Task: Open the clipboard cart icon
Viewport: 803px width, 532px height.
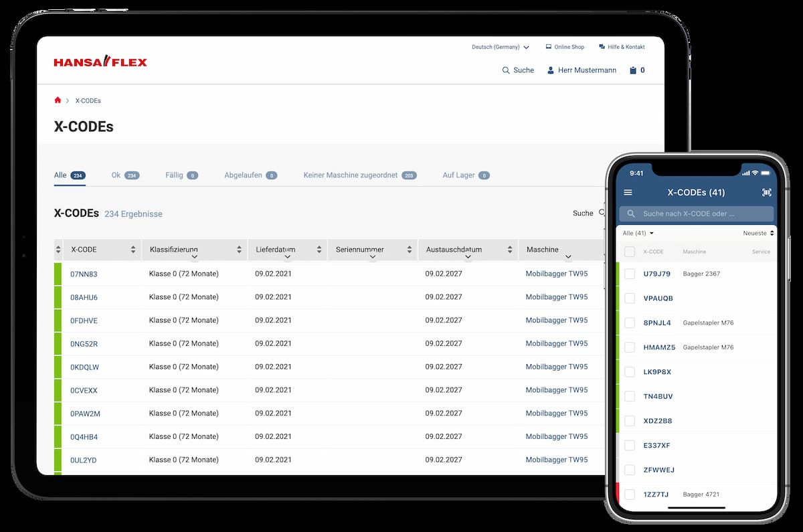Action: pos(633,70)
